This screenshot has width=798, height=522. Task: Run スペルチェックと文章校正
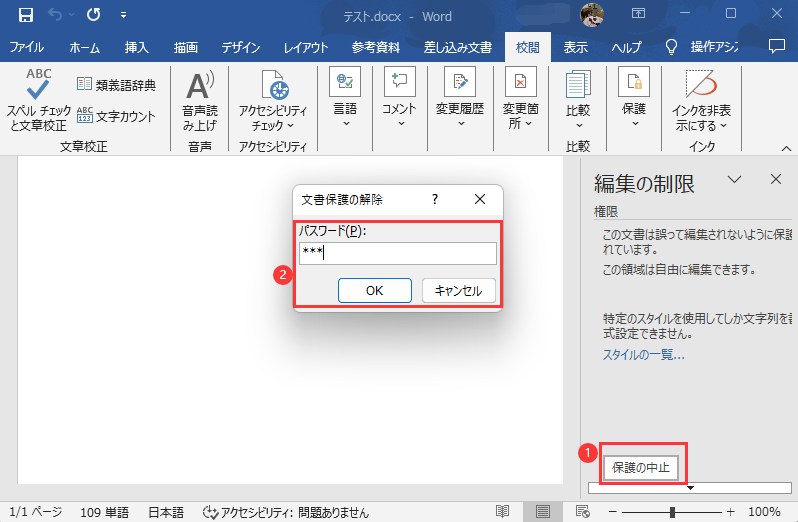pos(38,100)
